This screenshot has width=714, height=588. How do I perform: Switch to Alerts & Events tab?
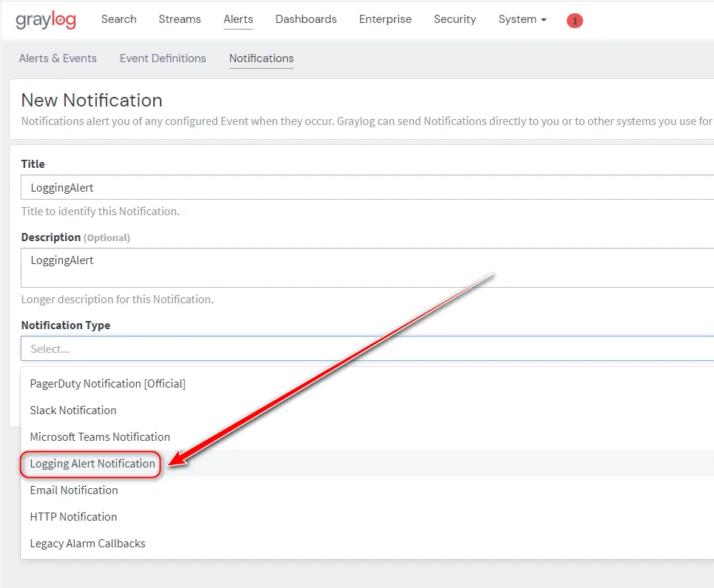tap(58, 58)
